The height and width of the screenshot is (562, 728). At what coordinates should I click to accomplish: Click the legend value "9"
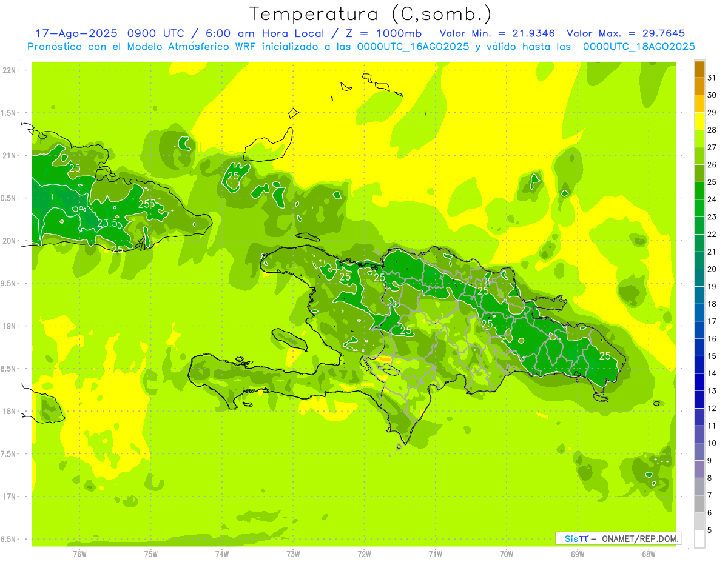pos(710,461)
